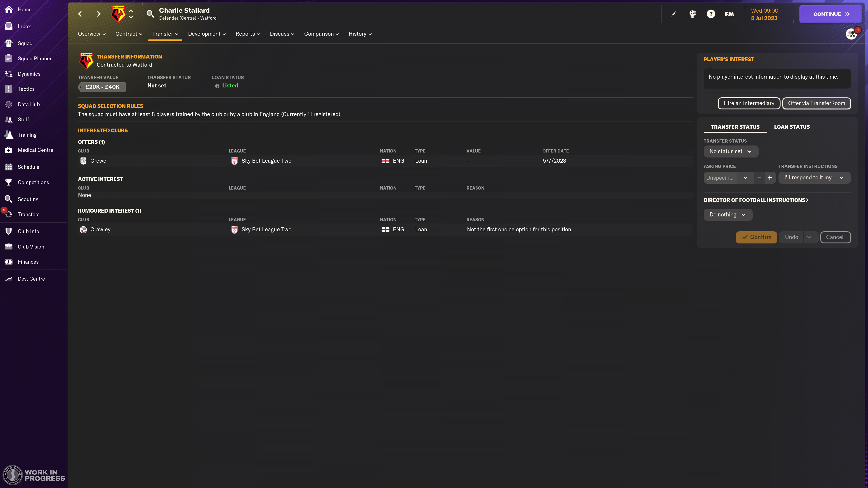Open the help question mark icon
The image size is (868, 488).
(x=711, y=14)
